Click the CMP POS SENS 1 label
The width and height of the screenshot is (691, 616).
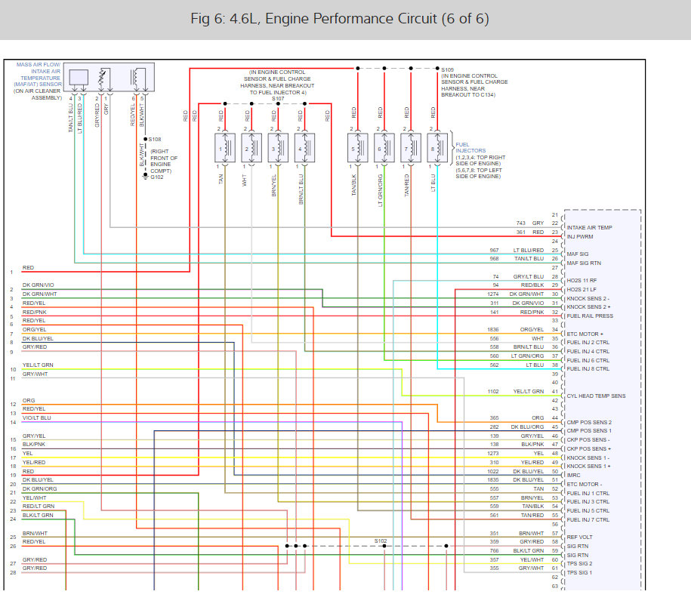[x=589, y=430]
